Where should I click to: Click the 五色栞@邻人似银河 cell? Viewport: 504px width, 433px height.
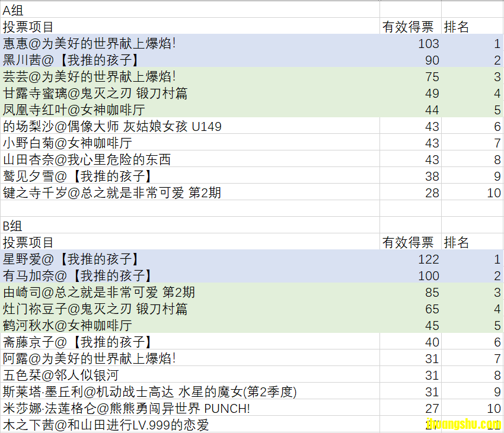tap(190, 374)
